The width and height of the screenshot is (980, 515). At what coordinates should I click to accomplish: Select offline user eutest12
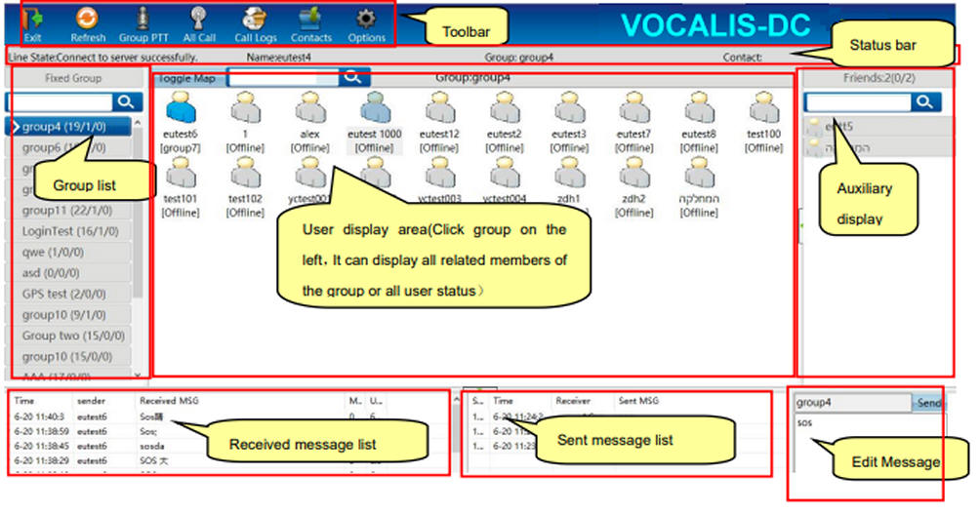(439, 122)
